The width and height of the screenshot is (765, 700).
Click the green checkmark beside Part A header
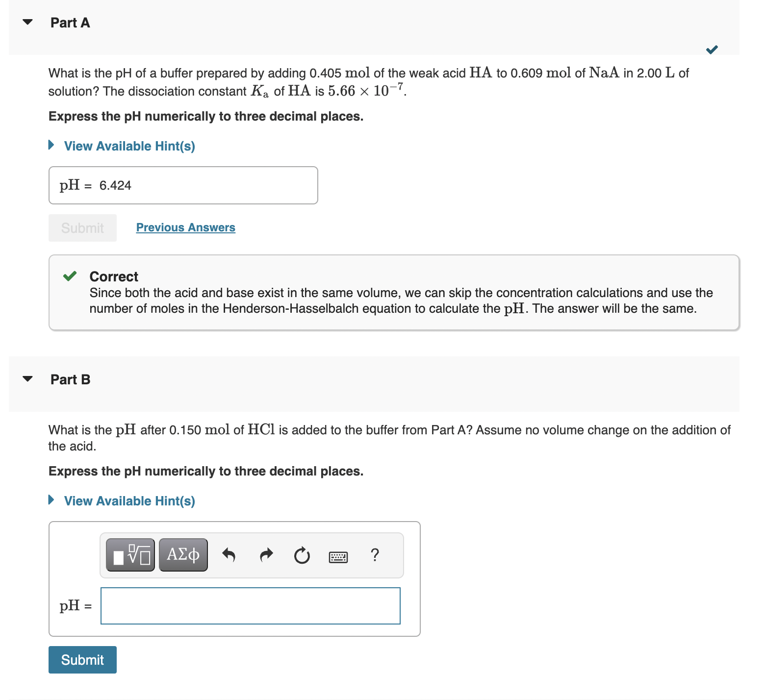pyautogui.click(x=712, y=49)
